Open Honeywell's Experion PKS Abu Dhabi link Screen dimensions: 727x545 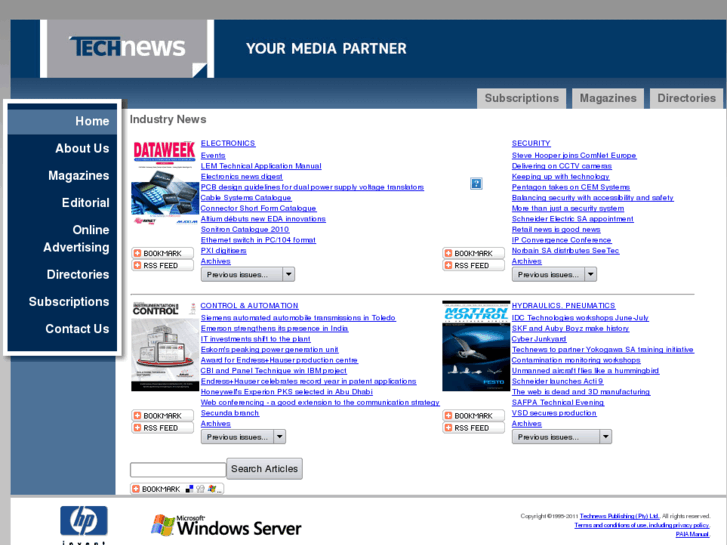[287, 392]
